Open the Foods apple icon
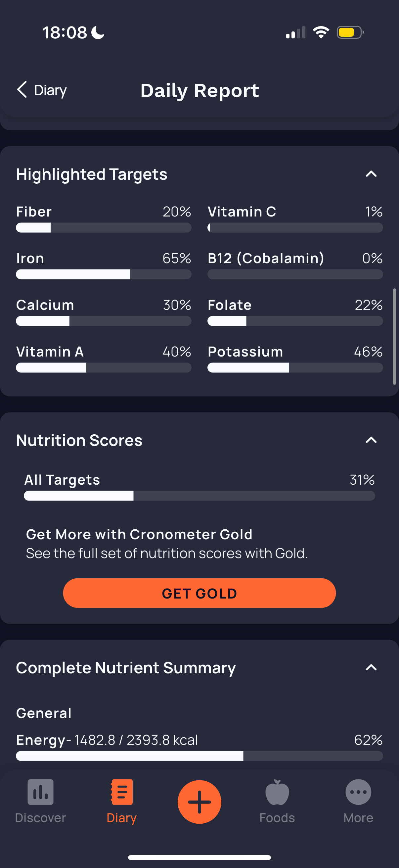The width and height of the screenshot is (399, 868). (x=277, y=792)
